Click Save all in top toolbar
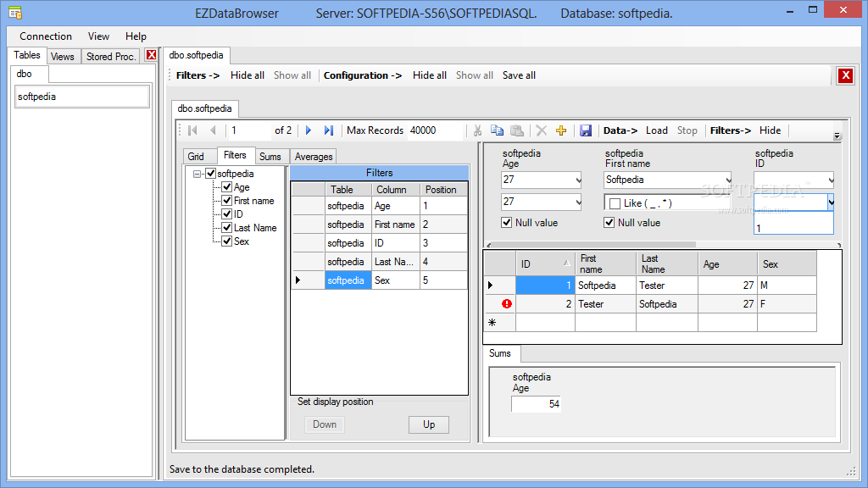Image resolution: width=868 pixels, height=488 pixels. click(519, 75)
